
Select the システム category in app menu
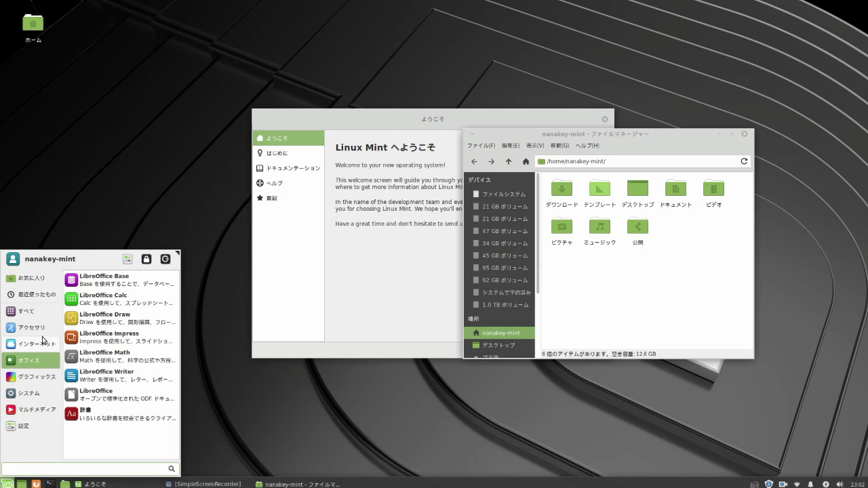click(31, 393)
